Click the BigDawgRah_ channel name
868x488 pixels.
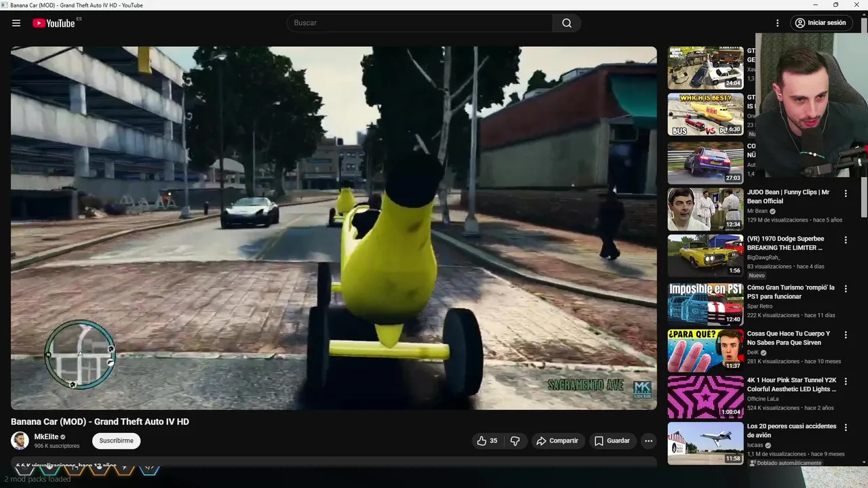[x=764, y=258]
